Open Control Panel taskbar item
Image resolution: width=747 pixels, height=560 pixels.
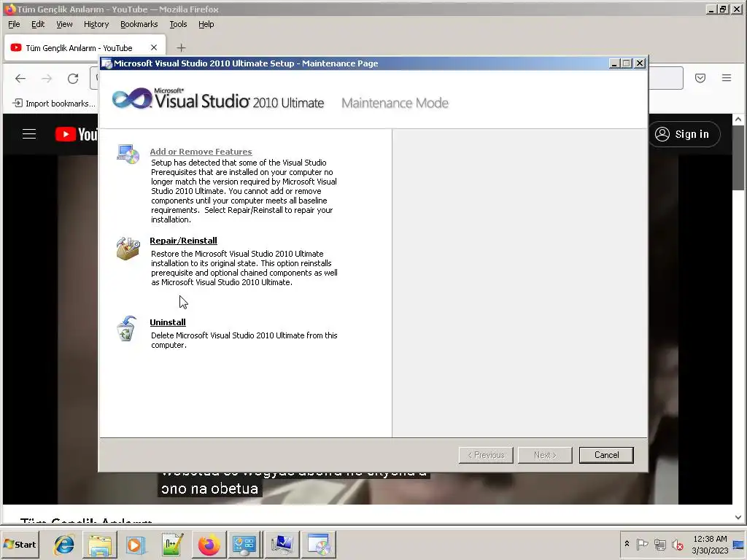[244, 544]
